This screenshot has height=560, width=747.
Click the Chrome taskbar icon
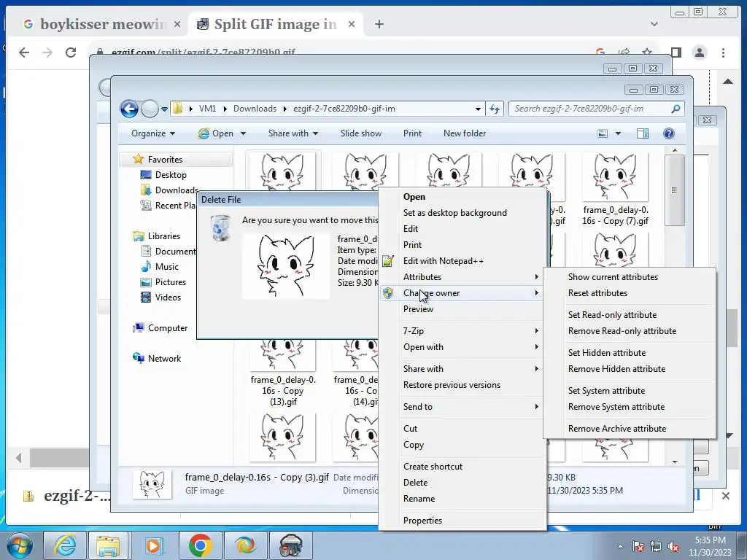(200, 545)
